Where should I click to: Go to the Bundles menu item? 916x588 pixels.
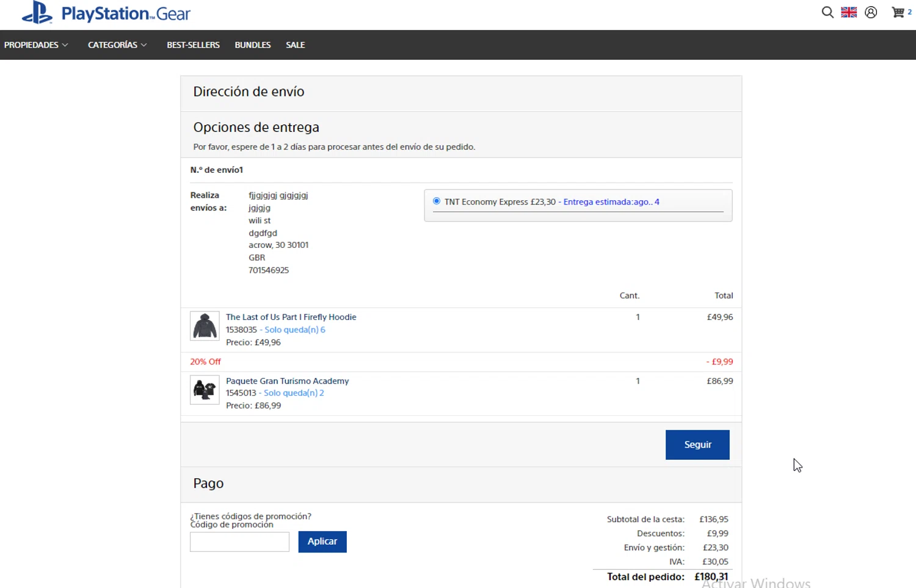coord(253,45)
